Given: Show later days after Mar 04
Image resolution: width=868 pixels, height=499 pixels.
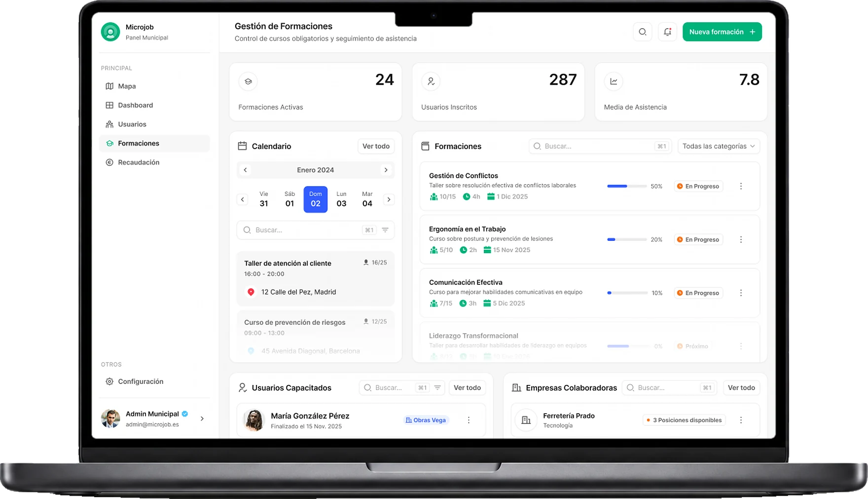Looking at the screenshot, I should (x=389, y=199).
